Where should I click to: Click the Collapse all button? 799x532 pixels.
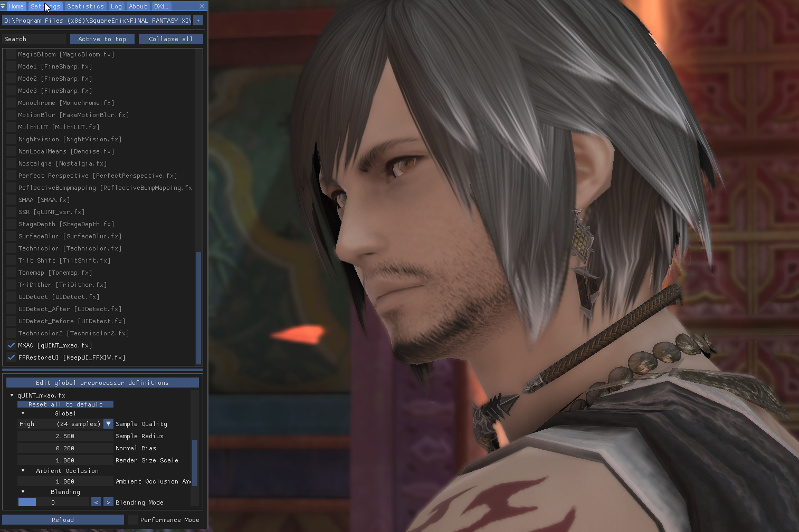click(x=170, y=39)
